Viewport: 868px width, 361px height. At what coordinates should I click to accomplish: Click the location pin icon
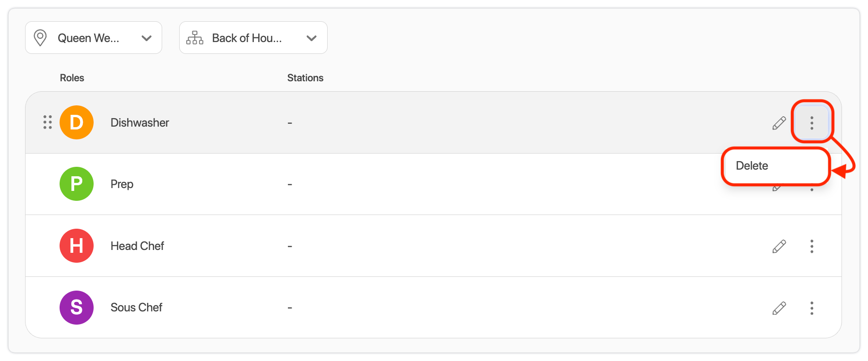click(x=41, y=38)
